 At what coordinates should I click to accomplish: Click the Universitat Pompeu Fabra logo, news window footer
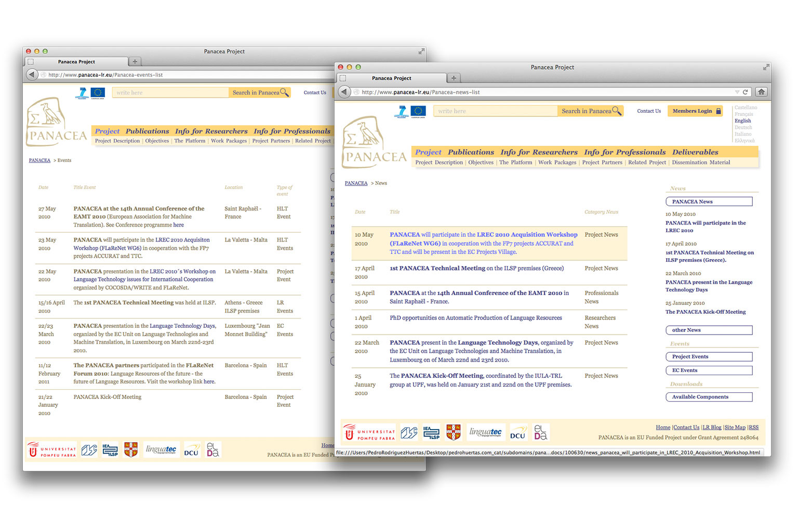pos(369,432)
